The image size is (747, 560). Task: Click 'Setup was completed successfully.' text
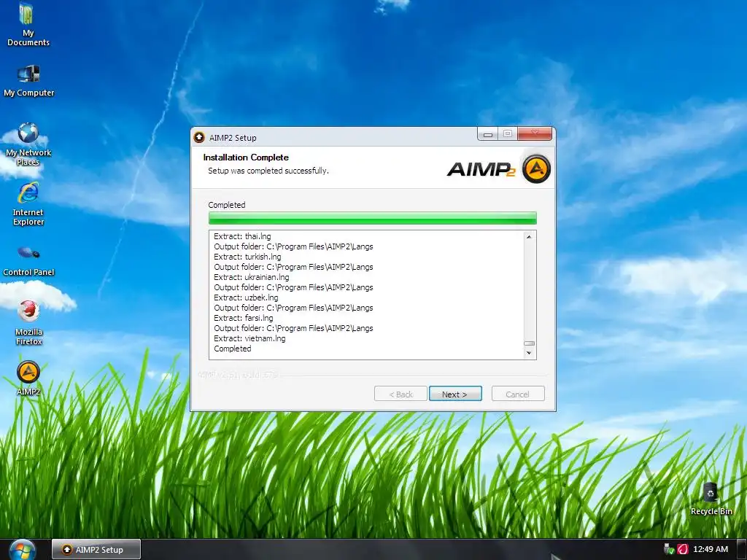click(x=268, y=171)
